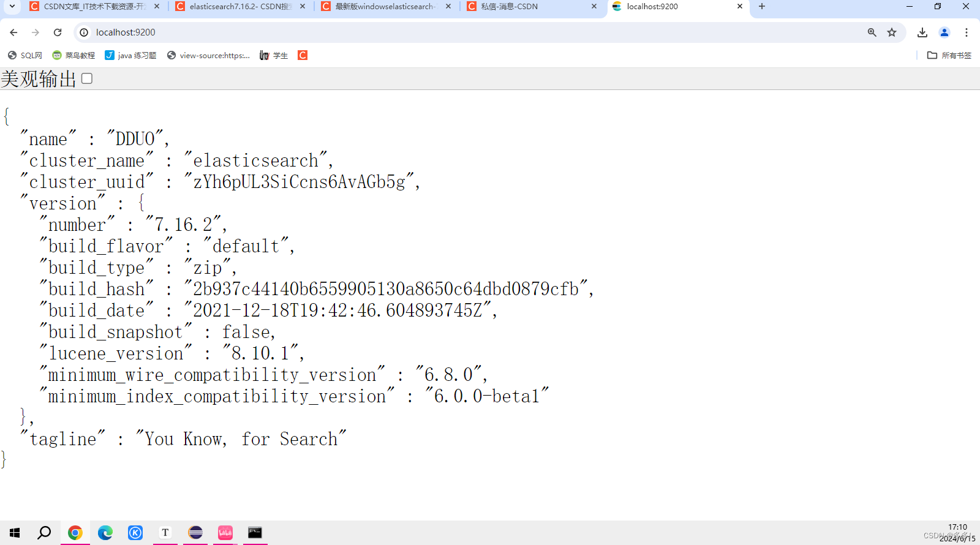
Task: Open the pink bilibili taskbar app
Action: click(x=225, y=533)
